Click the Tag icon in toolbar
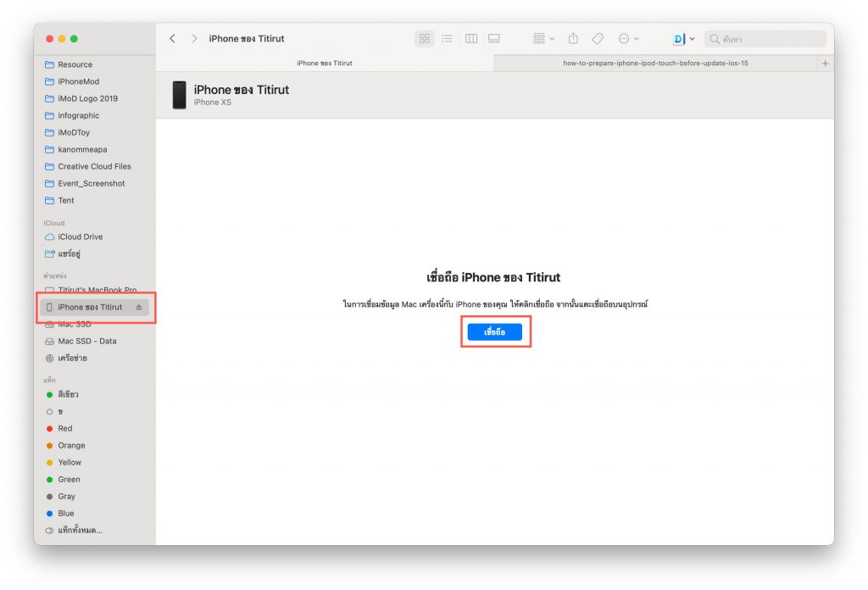868x590 pixels. pyautogui.click(x=598, y=39)
